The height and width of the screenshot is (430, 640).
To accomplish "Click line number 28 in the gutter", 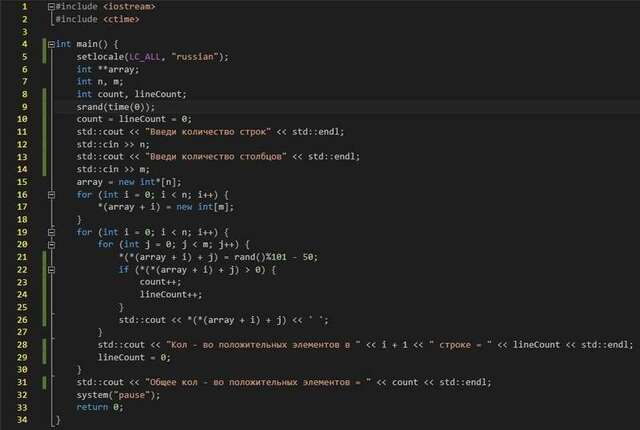I will 22,345.
